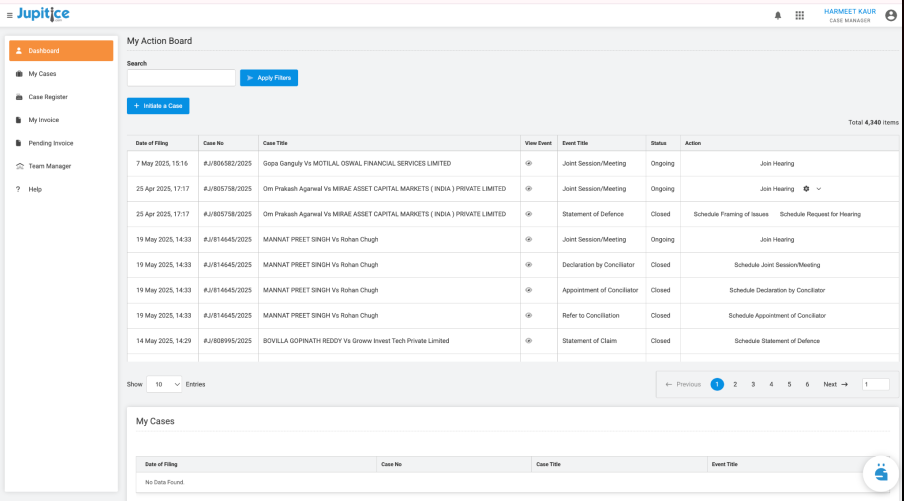This screenshot has width=904, height=501.
Task: Go to Case Register menu item
Action: tap(48, 97)
